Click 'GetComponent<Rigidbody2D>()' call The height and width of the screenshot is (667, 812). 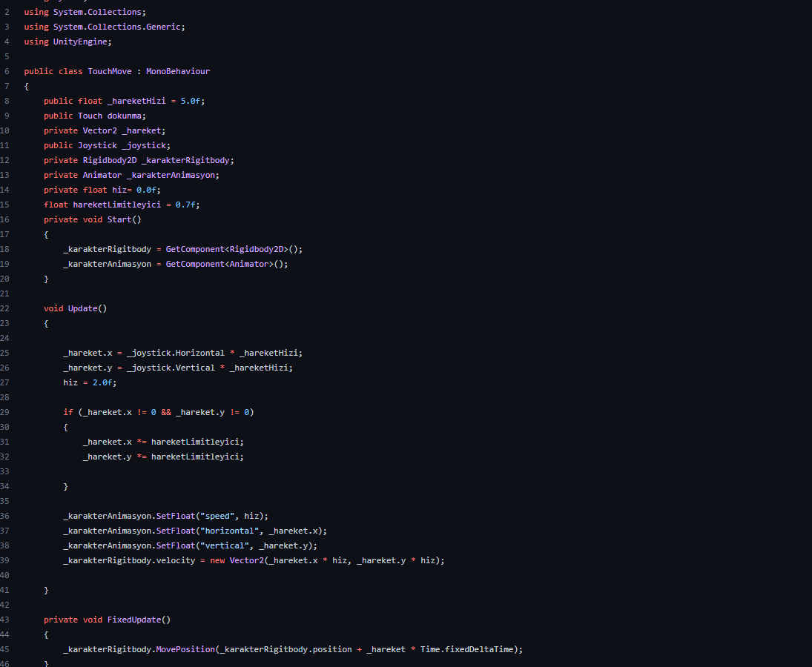click(x=232, y=250)
